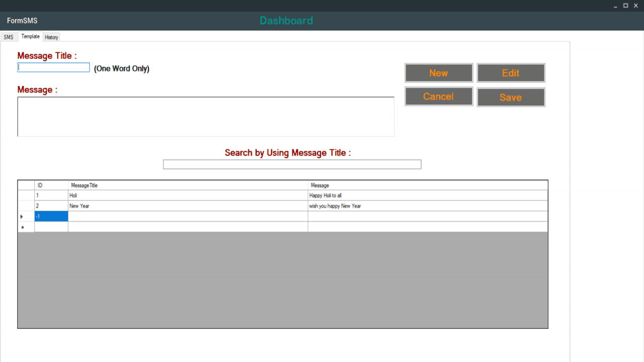Maximize the FormSMS window
The height and width of the screenshot is (362, 644).
point(626,6)
